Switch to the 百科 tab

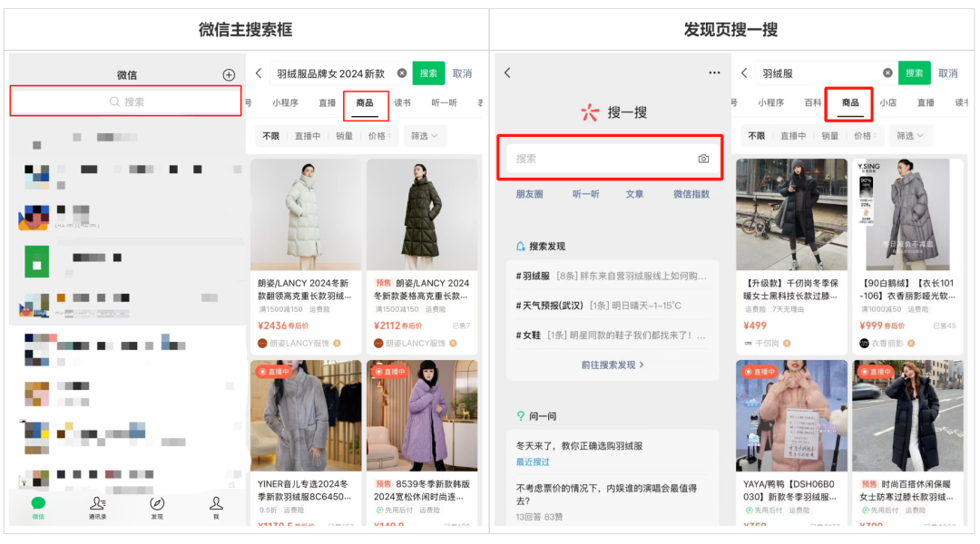coord(813,103)
